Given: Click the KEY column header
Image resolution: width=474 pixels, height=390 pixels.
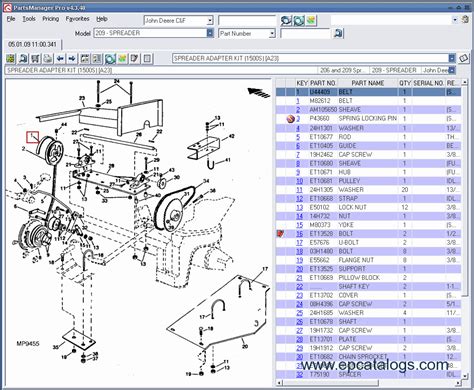Looking at the screenshot, I should 302,83.
